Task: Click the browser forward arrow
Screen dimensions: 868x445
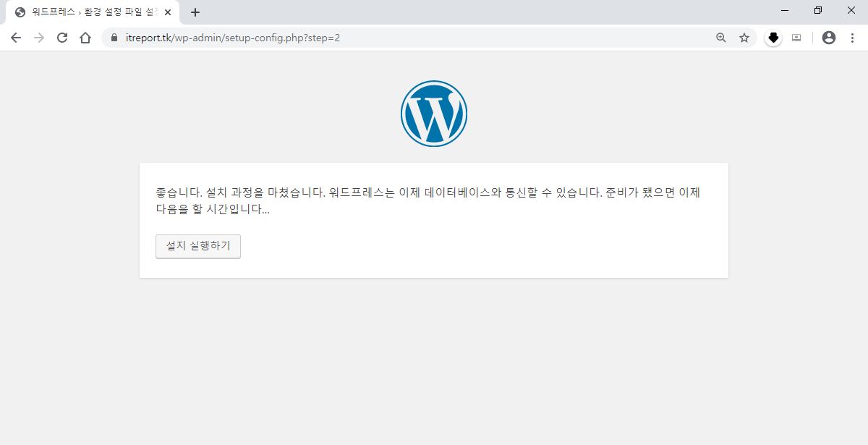Action: point(39,38)
